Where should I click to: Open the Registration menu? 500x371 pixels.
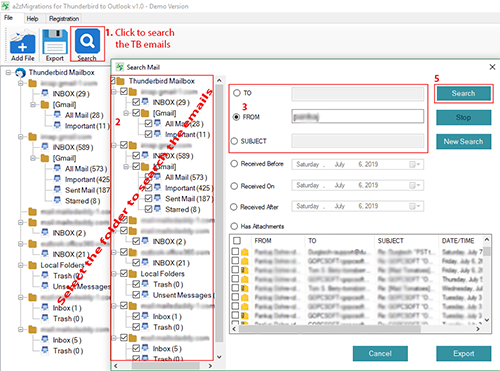64,19
